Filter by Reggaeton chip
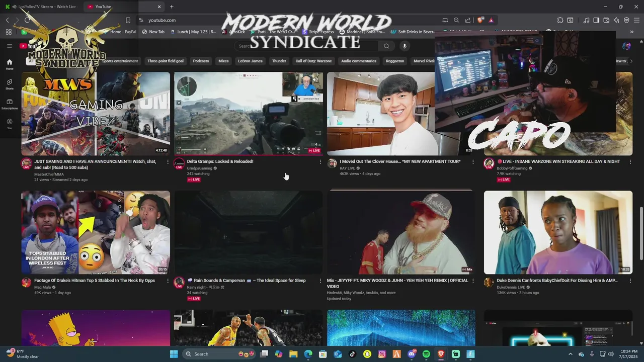The width and height of the screenshot is (644, 362). [395, 61]
